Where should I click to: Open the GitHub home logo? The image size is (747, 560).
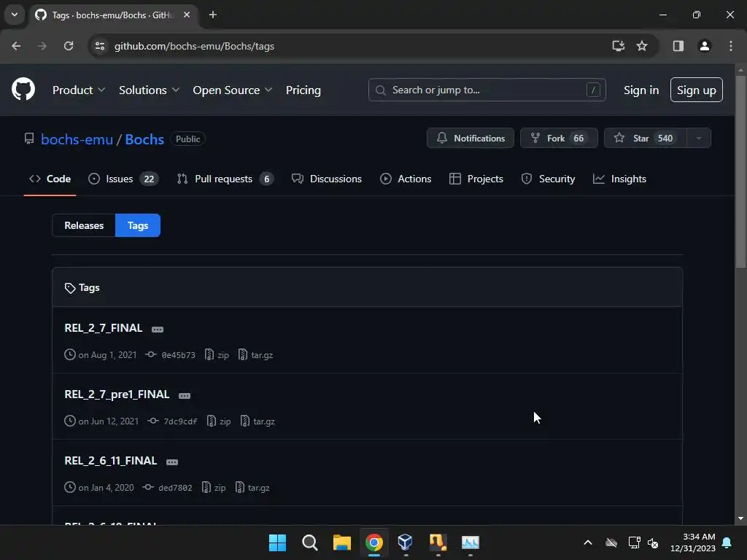23,89
